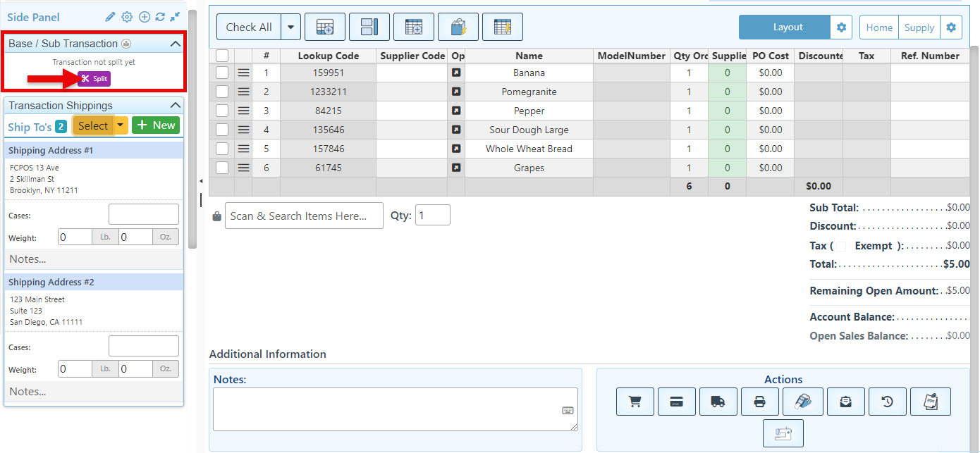Open the Check All dropdown arrow

pos(291,27)
